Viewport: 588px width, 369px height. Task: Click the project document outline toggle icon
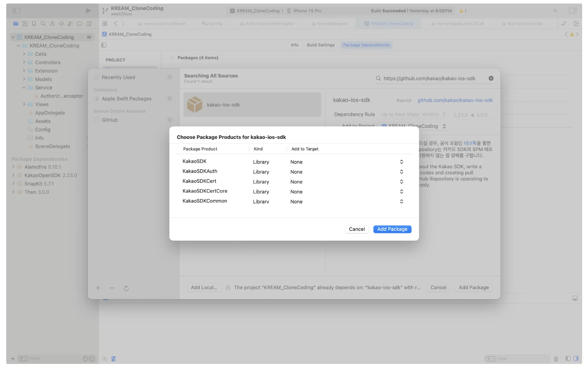[104, 45]
